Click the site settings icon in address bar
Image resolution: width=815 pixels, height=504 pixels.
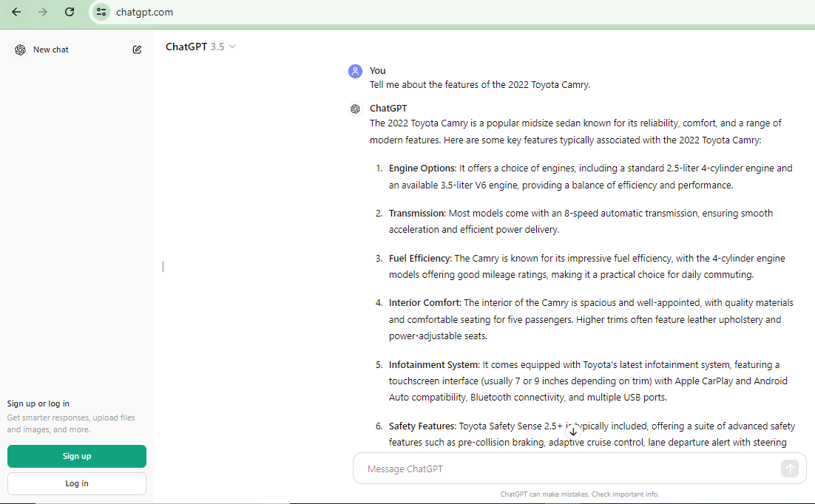coord(101,12)
